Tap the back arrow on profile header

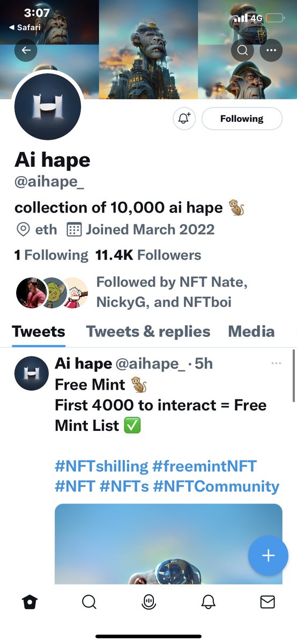(26, 50)
